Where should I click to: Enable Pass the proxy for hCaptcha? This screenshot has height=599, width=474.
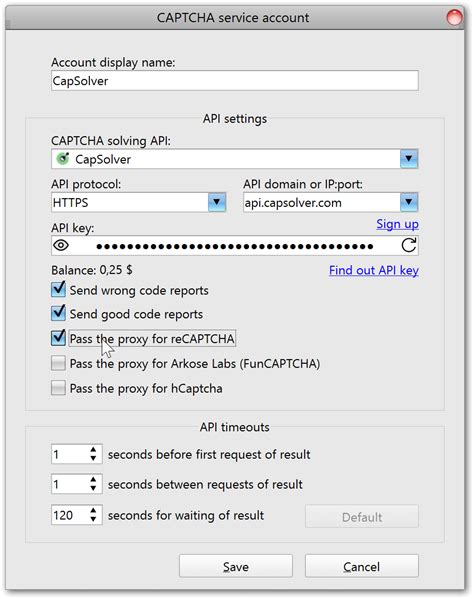pos(58,388)
